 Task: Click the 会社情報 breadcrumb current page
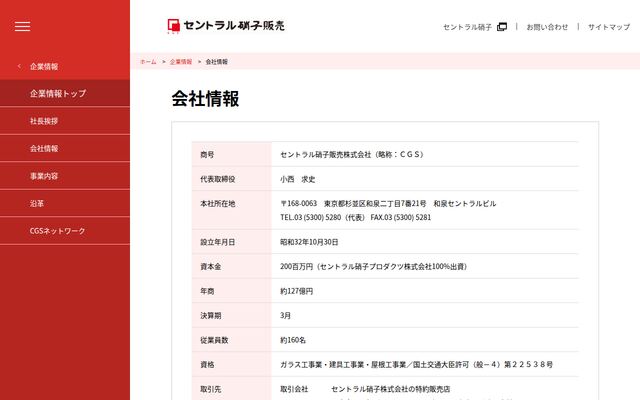click(x=217, y=62)
